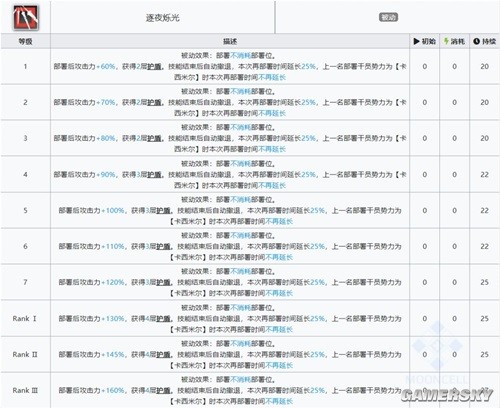This screenshot has height=408, width=500.
Task: Click duration value 20 in level 3 row
Action: click(x=485, y=138)
